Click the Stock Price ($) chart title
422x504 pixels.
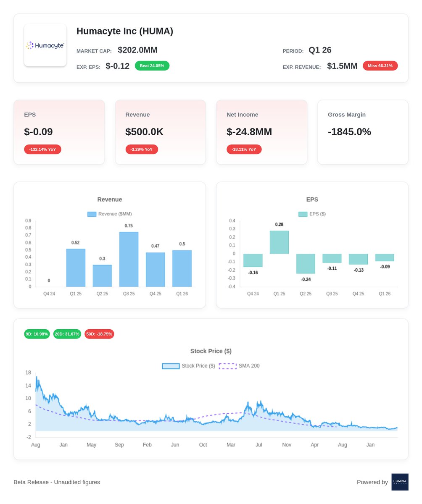211,351
